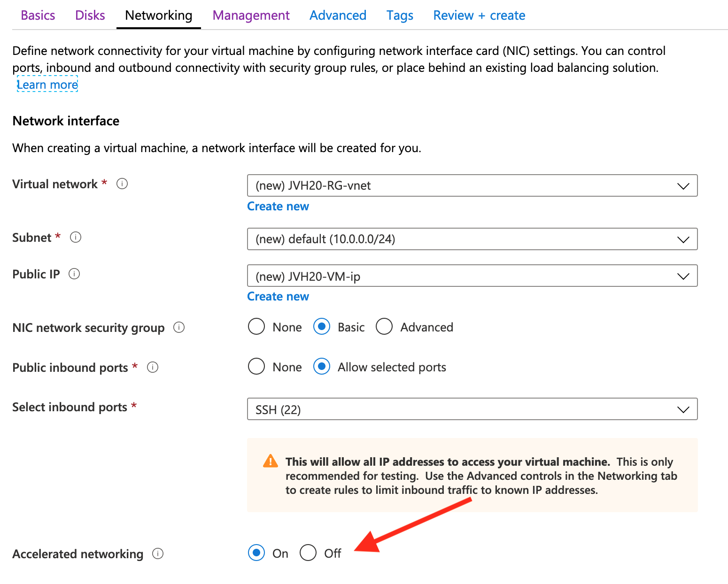Select None for Public inbound ports

[256, 366]
